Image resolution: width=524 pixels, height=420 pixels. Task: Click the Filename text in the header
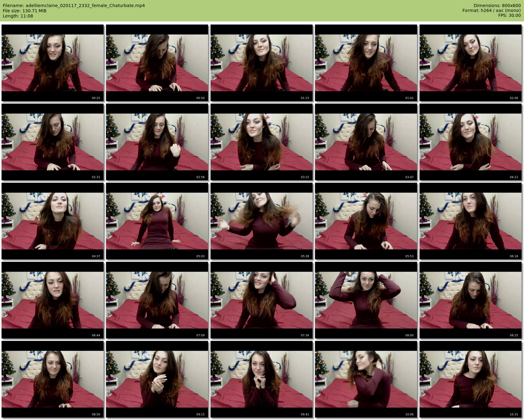[74, 6]
